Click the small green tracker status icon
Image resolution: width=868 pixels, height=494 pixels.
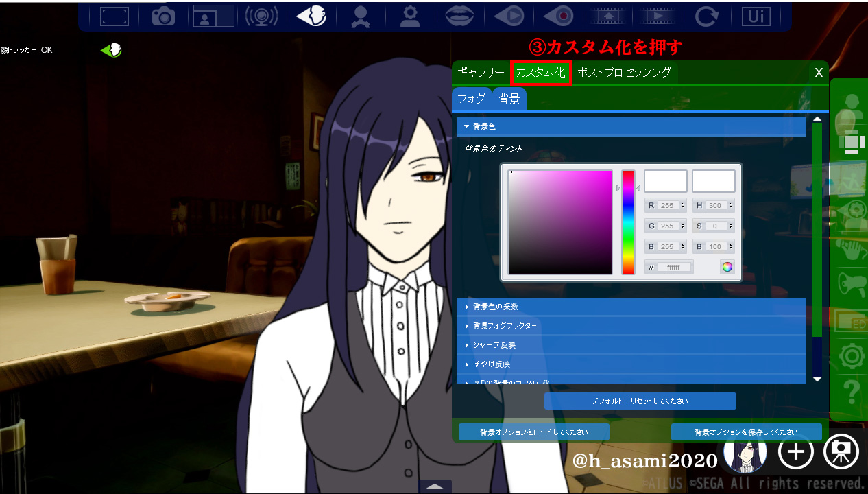tap(111, 50)
